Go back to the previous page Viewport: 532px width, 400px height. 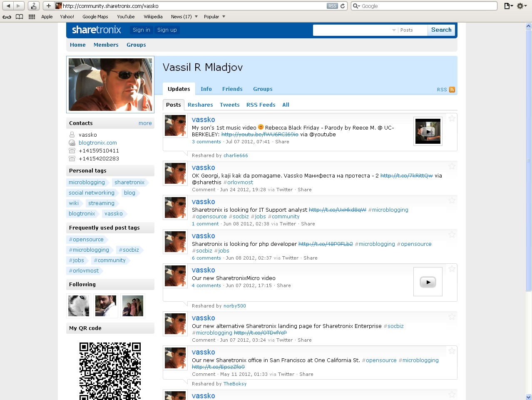[8, 6]
